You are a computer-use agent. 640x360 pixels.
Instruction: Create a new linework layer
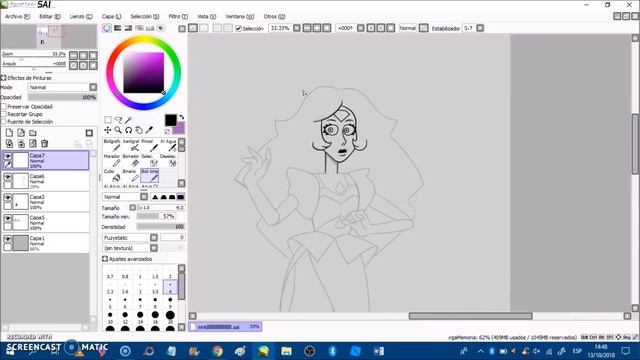(21, 133)
